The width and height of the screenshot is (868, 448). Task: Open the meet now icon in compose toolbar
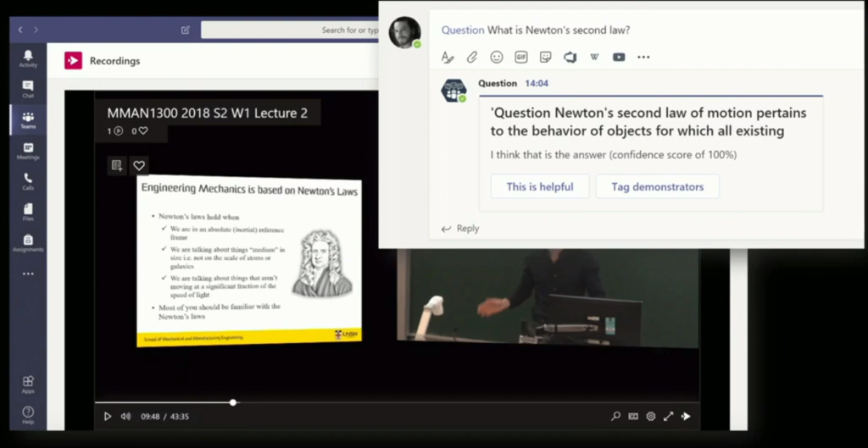tap(570, 57)
